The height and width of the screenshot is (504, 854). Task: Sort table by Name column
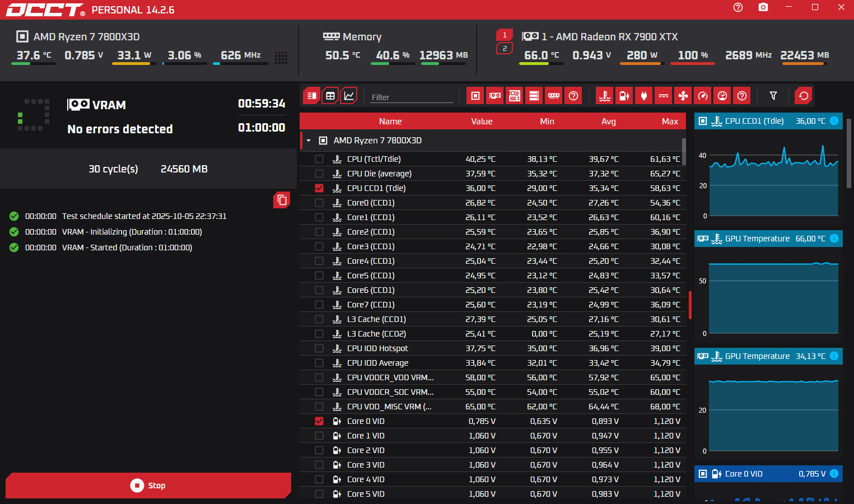click(x=390, y=122)
